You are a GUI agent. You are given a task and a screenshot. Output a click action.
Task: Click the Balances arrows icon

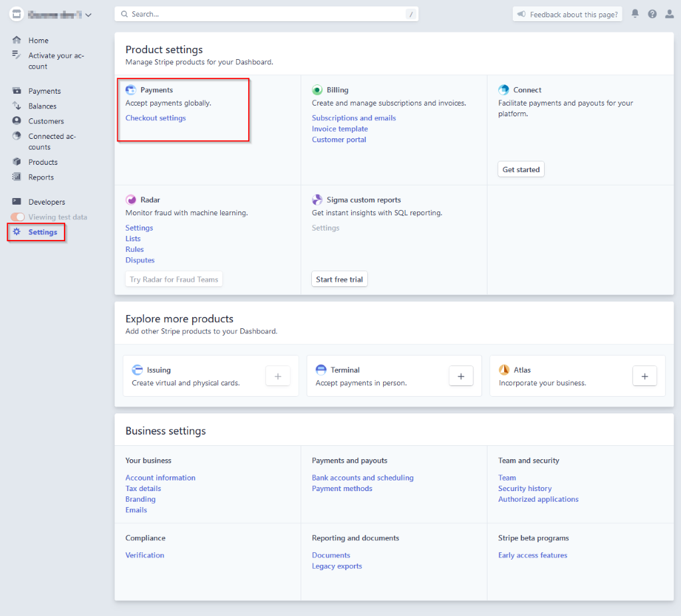pos(17,106)
